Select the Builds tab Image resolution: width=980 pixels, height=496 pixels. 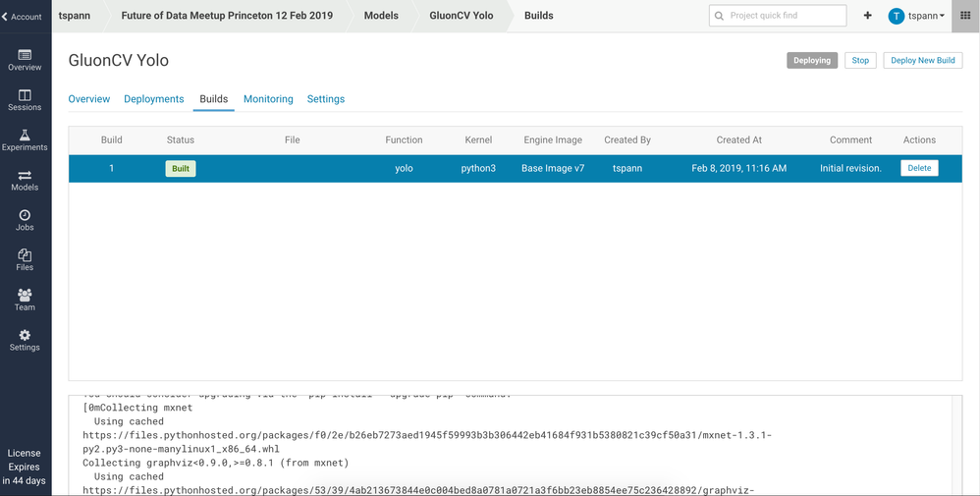214,99
